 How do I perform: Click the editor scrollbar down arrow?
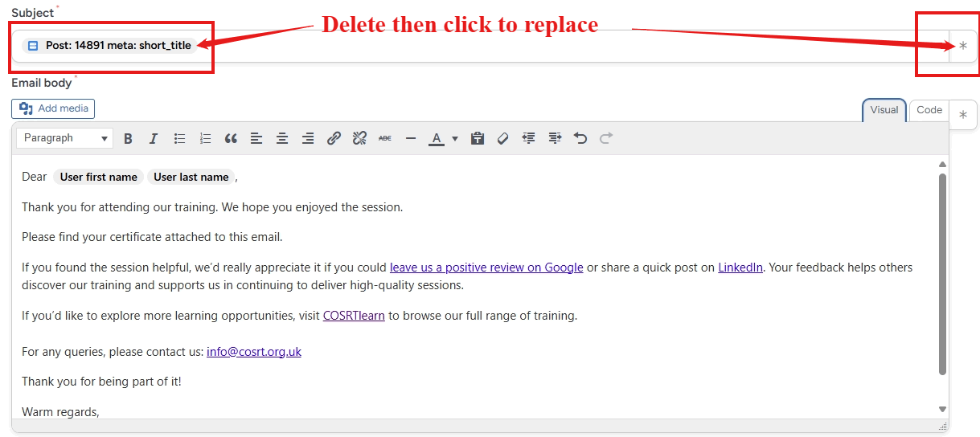[943, 410]
